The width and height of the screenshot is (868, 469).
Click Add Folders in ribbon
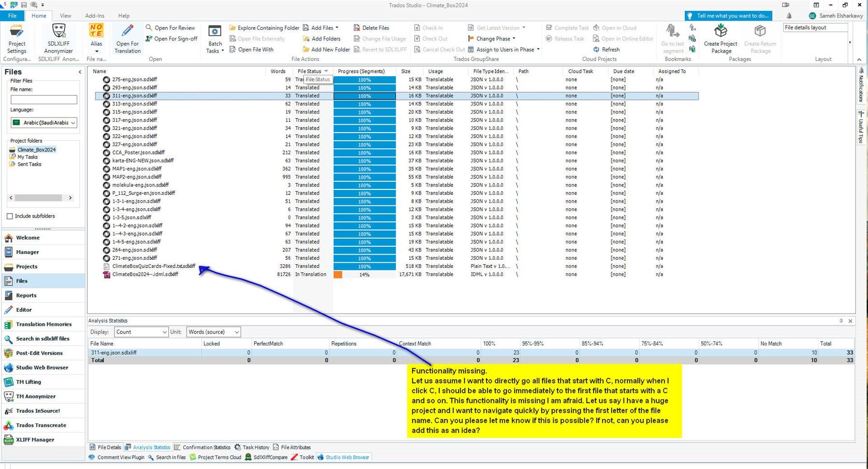pyautogui.click(x=322, y=39)
